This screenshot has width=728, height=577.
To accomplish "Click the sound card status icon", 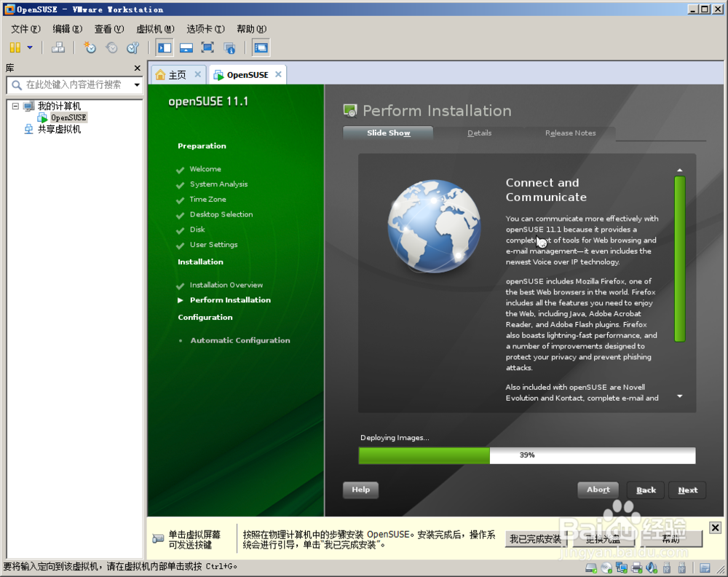I will tap(652, 568).
